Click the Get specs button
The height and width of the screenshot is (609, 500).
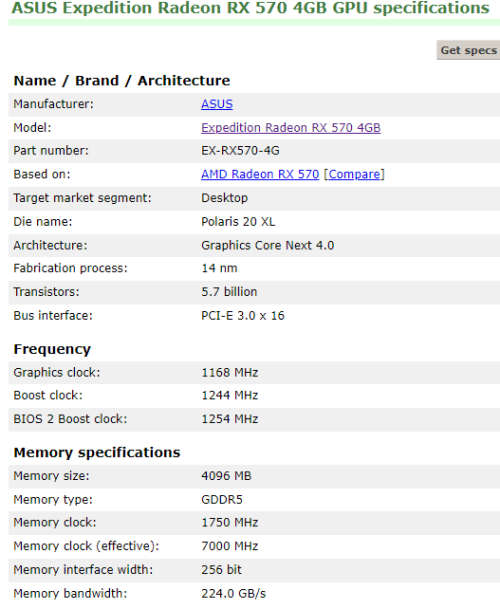pos(468,50)
